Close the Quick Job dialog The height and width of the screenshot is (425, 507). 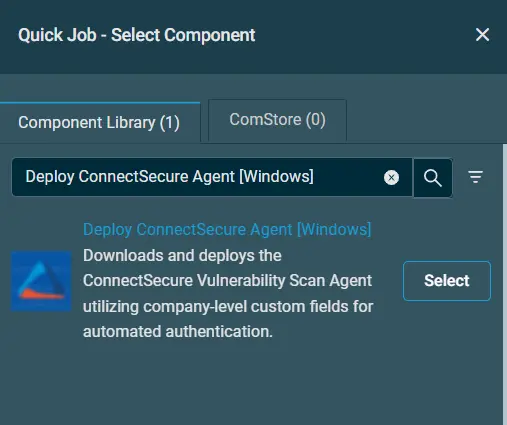click(482, 35)
